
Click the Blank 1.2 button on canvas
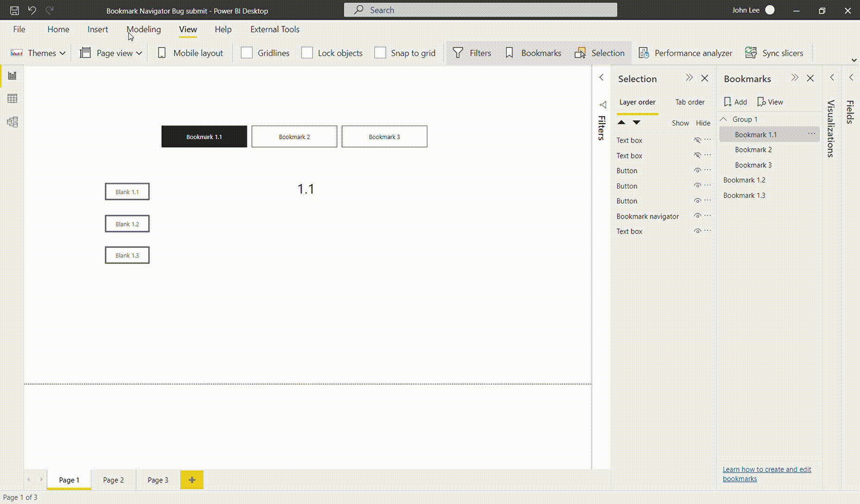click(127, 224)
